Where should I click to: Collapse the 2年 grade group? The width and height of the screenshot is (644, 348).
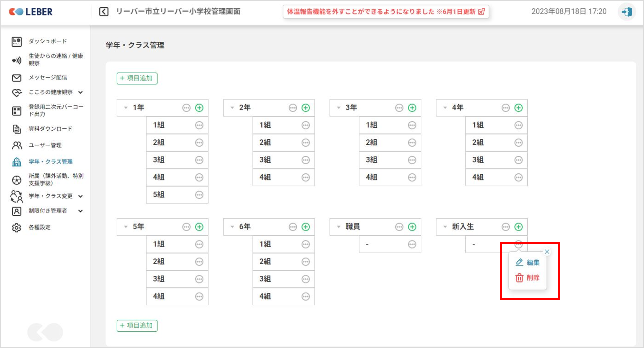pyautogui.click(x=232, y=108)
